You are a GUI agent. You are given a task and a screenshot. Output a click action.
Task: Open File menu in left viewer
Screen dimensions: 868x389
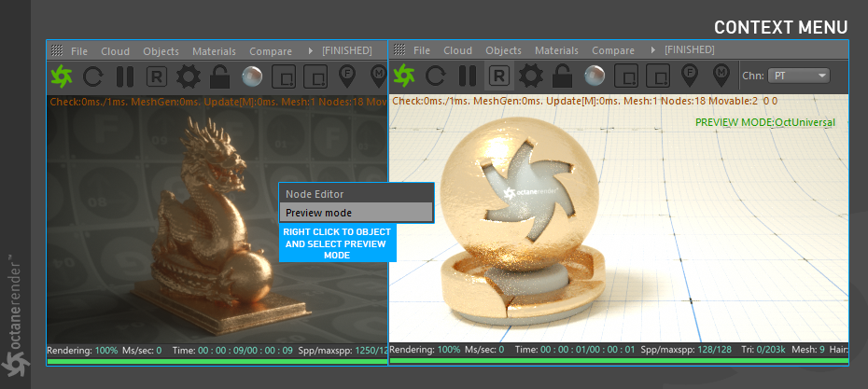[79, 51]
